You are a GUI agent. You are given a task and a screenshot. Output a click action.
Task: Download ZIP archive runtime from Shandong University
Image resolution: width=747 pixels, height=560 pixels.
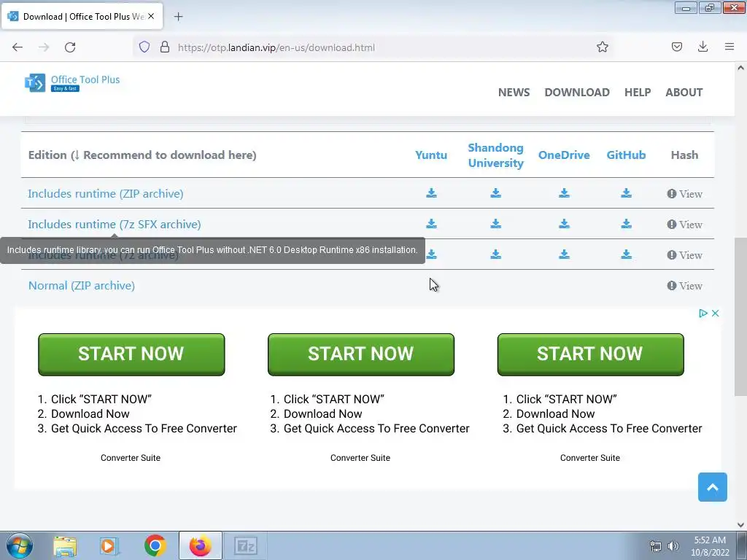point(495,192)
